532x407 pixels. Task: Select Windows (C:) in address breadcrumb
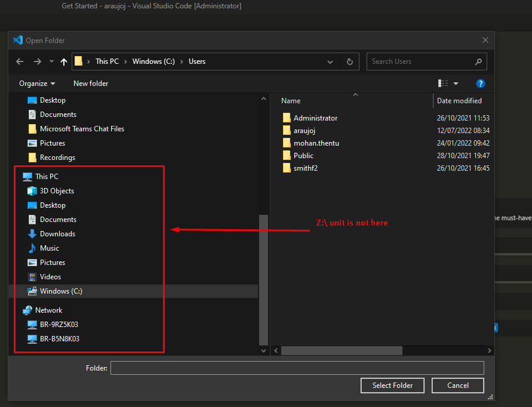point(153,61)
